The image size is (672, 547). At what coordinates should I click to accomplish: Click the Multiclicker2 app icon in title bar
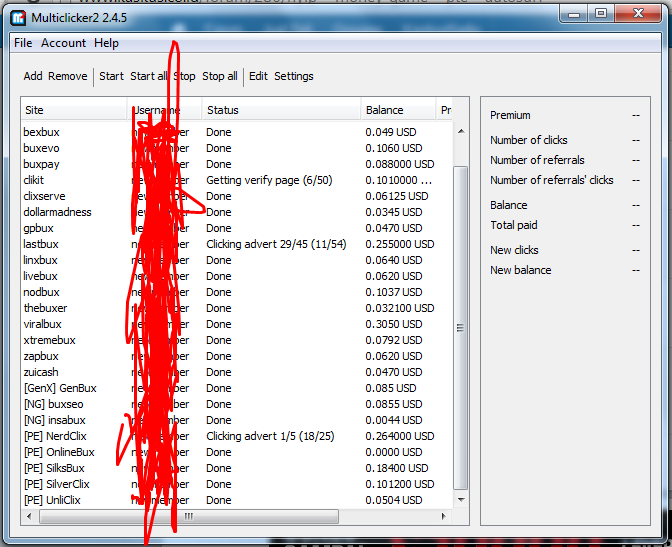(x=18, y=18)
